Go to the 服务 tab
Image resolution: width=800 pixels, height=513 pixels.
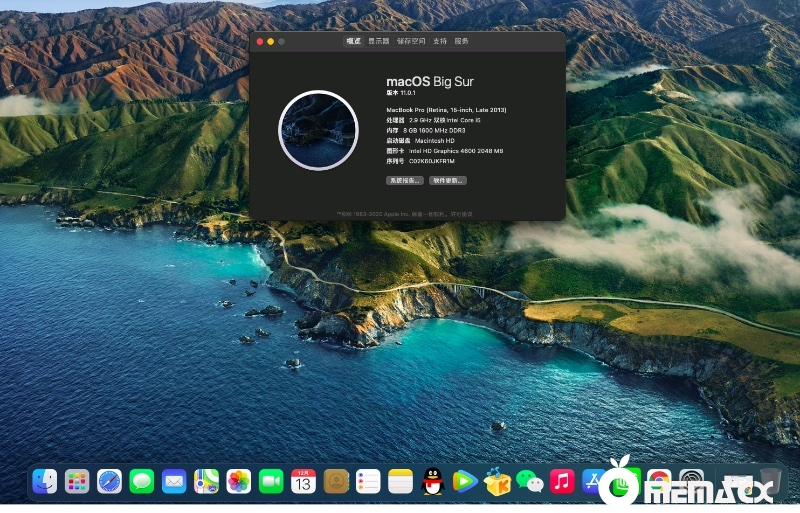[461, 42]
